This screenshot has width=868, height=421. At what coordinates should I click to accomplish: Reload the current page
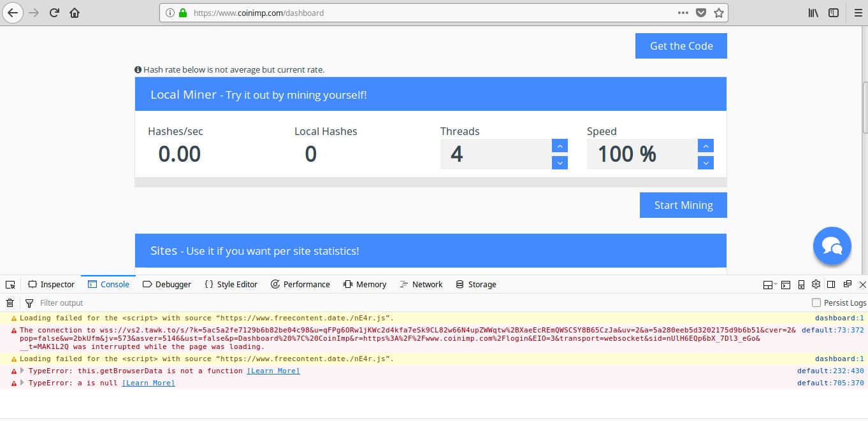[x=55, y=13]
